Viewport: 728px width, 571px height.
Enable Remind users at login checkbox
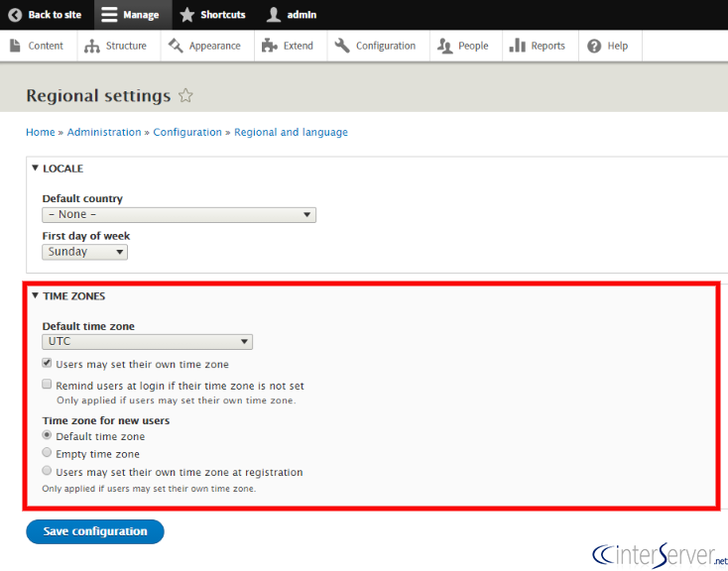47,384
